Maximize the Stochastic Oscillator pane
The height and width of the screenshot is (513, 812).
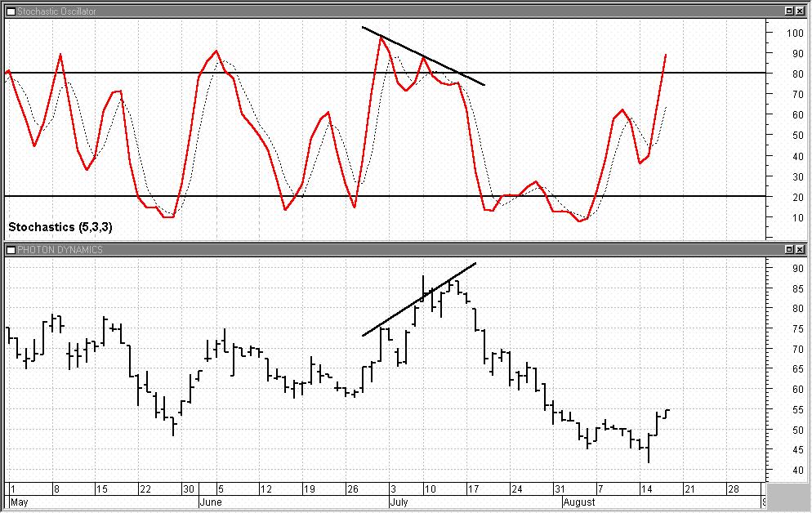point(788,11)
